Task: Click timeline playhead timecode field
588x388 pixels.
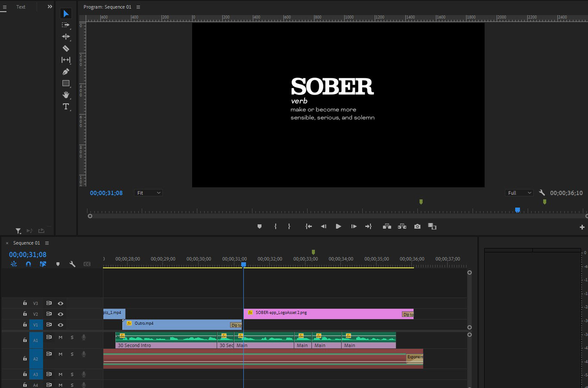Action: [28, 255]
